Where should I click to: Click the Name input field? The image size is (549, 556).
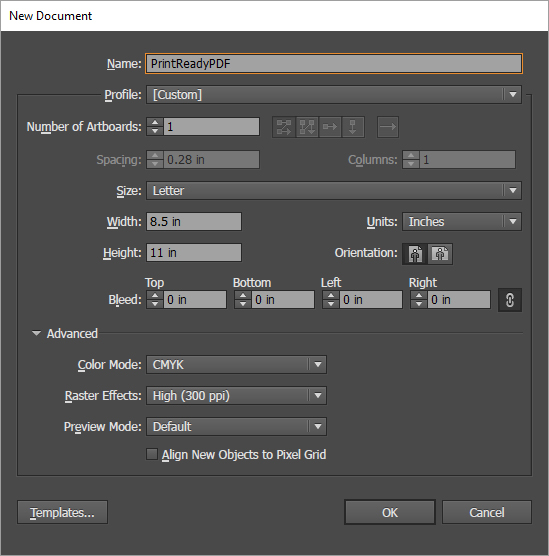click(334, 64)
